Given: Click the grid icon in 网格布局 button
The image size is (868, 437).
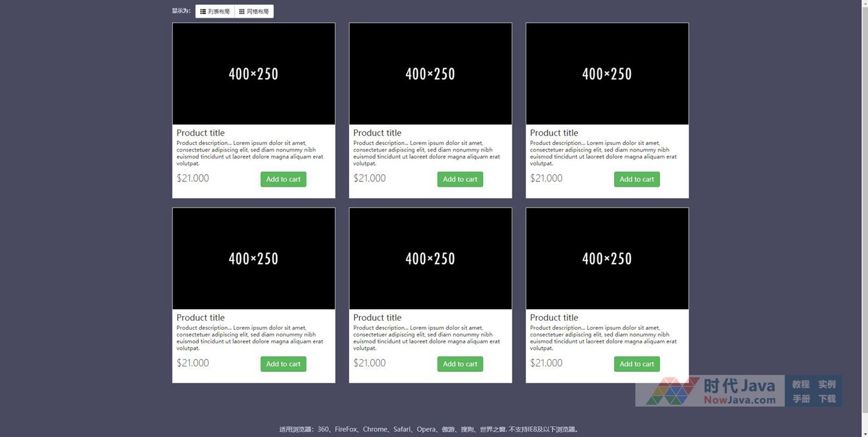Looking at the screenshot, I should [242, 12].
